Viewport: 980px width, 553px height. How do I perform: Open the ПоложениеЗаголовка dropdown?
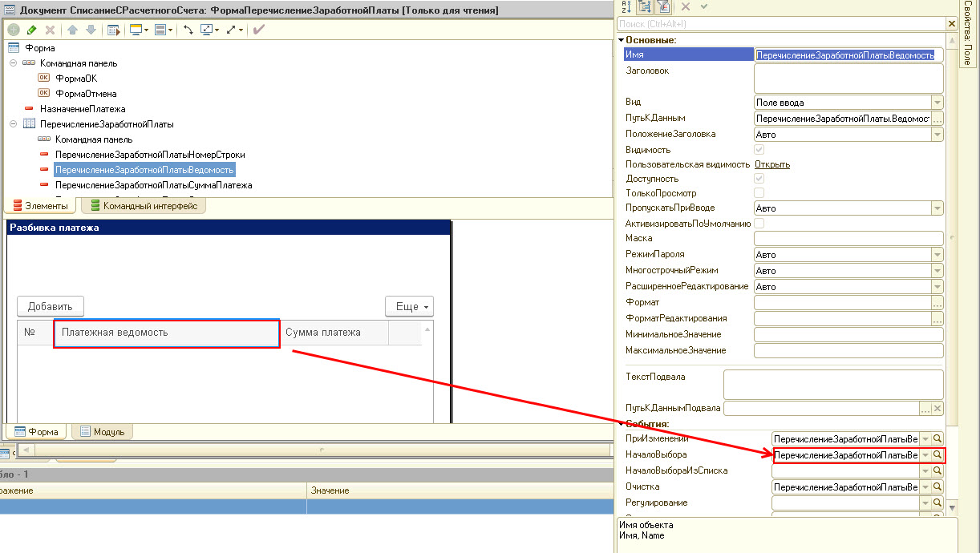(937, 135)
